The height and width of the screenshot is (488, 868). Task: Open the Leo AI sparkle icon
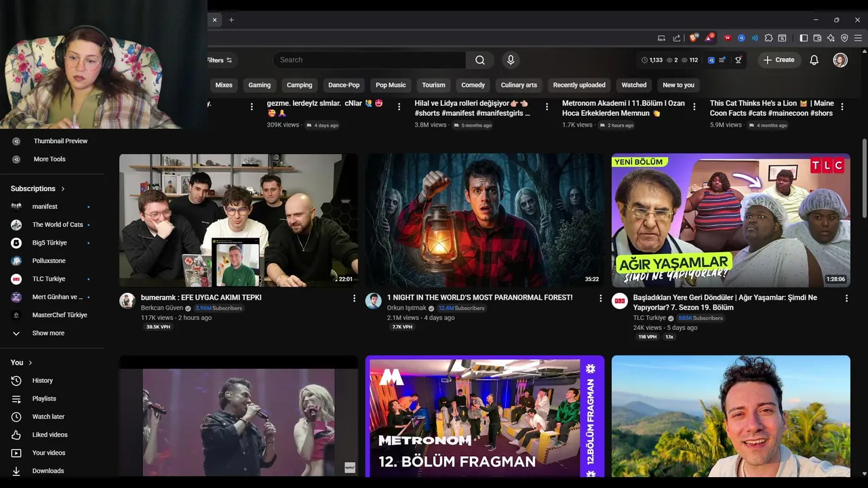(x=831, y=38)
